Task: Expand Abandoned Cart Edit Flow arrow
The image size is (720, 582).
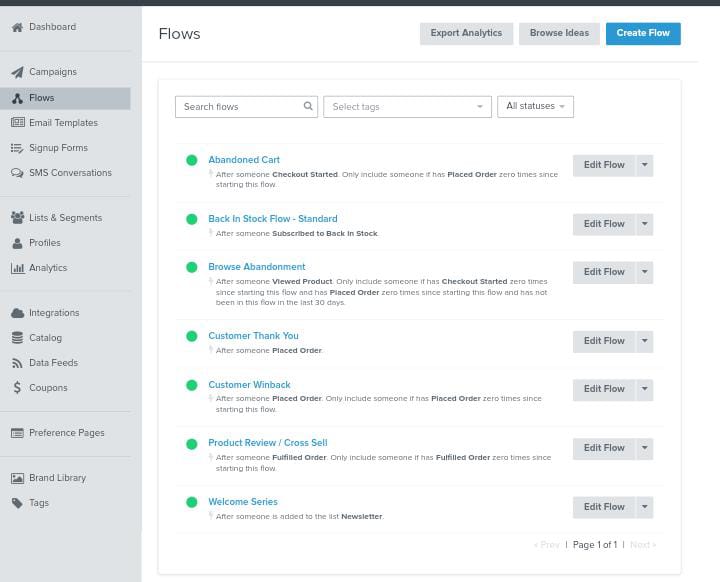Action: [x=645, y=165]
